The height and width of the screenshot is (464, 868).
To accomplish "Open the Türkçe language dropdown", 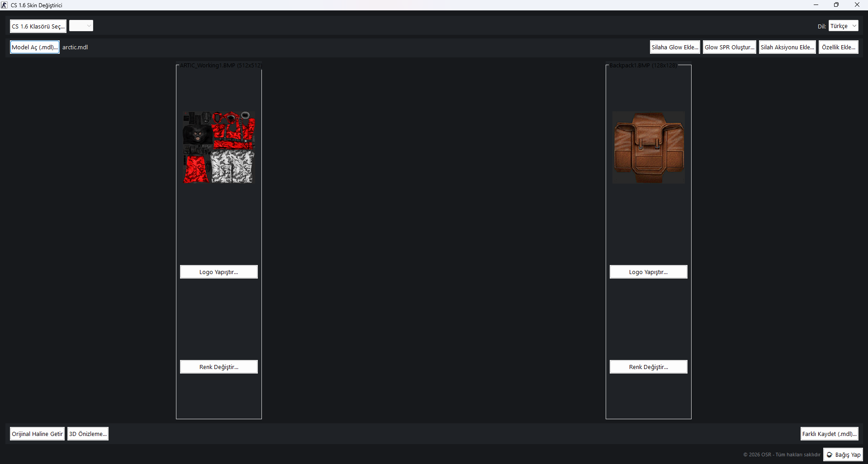I will coord(843,26).
